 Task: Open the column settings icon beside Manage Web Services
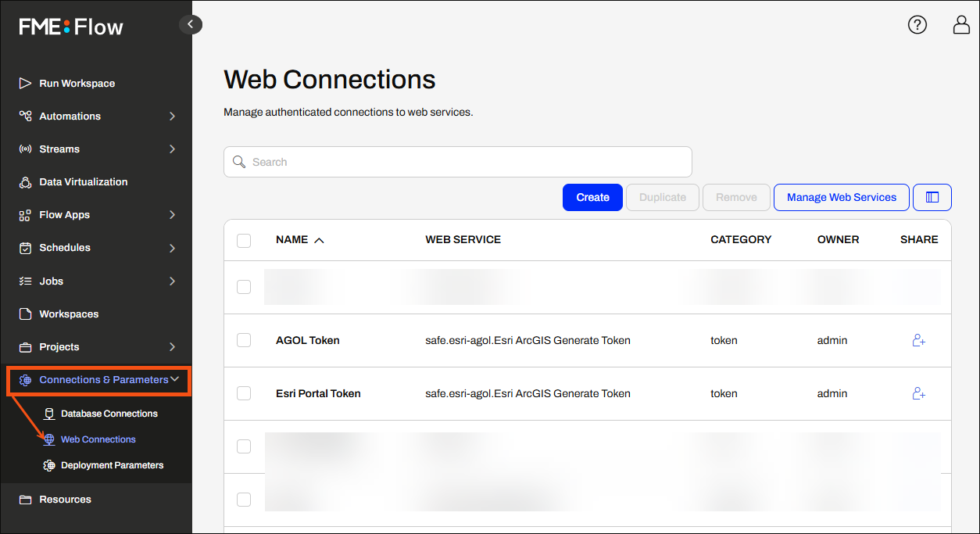click(x=932, y=197)
